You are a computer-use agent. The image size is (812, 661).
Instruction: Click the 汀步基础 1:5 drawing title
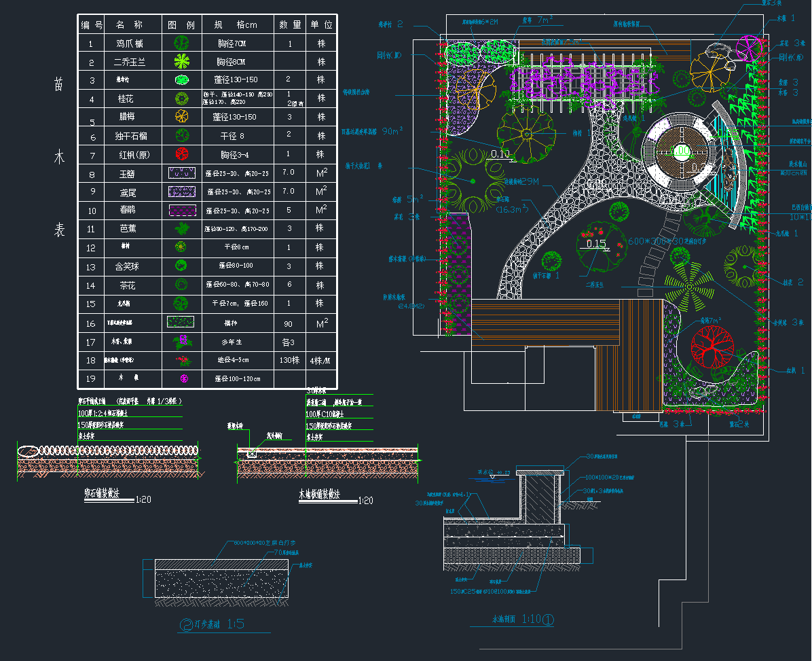coord(210,624)
